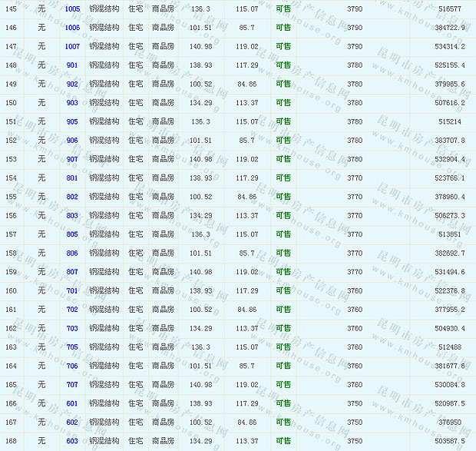Click room 701 link
476x451 pixels.
pos(72,291)
